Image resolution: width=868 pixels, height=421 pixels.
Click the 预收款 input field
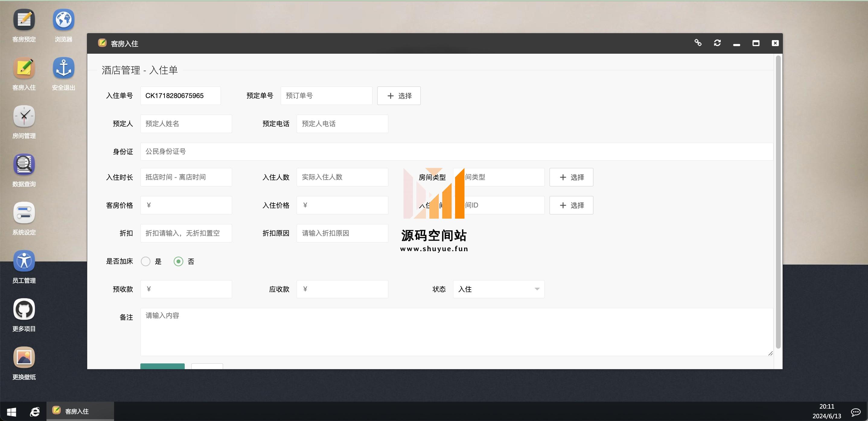(186, 289)
